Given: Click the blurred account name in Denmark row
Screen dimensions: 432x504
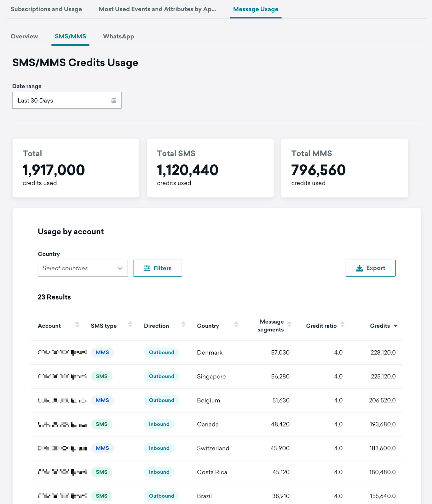Looking at the screenshot, I should pos(62,352).
